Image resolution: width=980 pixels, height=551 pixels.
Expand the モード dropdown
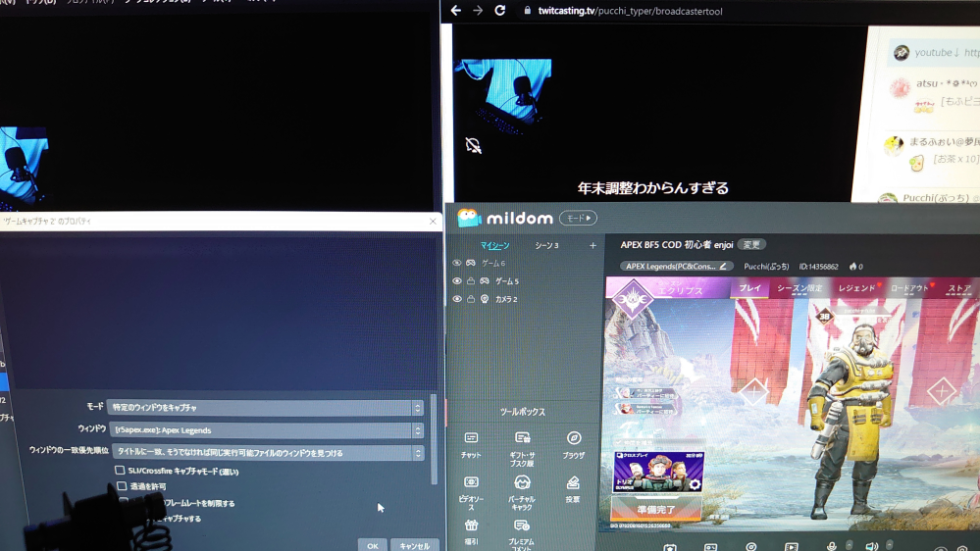267,407
